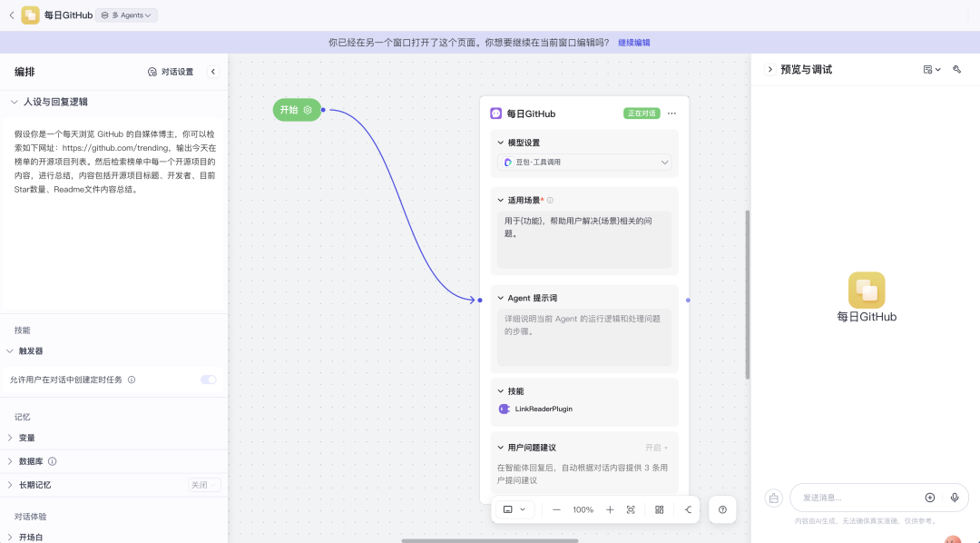Click the 100% zoom level value

click(583, 509)
